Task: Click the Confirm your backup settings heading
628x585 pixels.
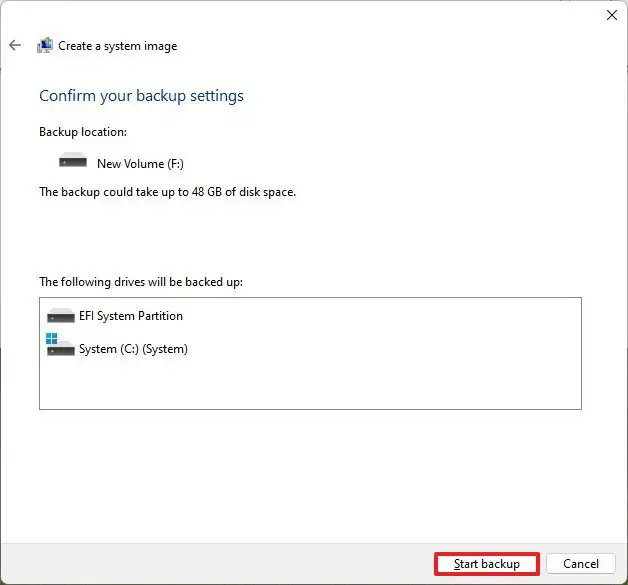Action: [x=141, y=96]
